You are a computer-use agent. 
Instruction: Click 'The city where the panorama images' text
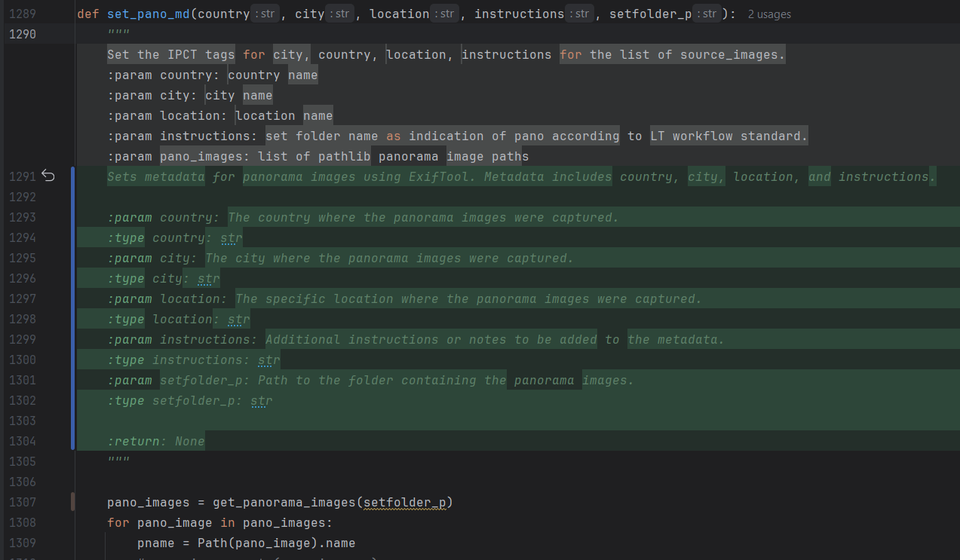(x=333, y=259)
